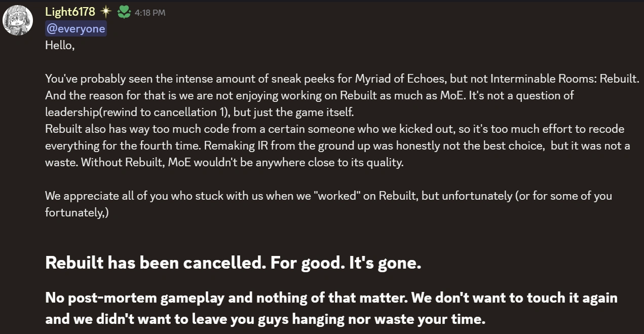Click the 4:18 PM message timestamp
The image size is (644, 334).
point(150,13)
